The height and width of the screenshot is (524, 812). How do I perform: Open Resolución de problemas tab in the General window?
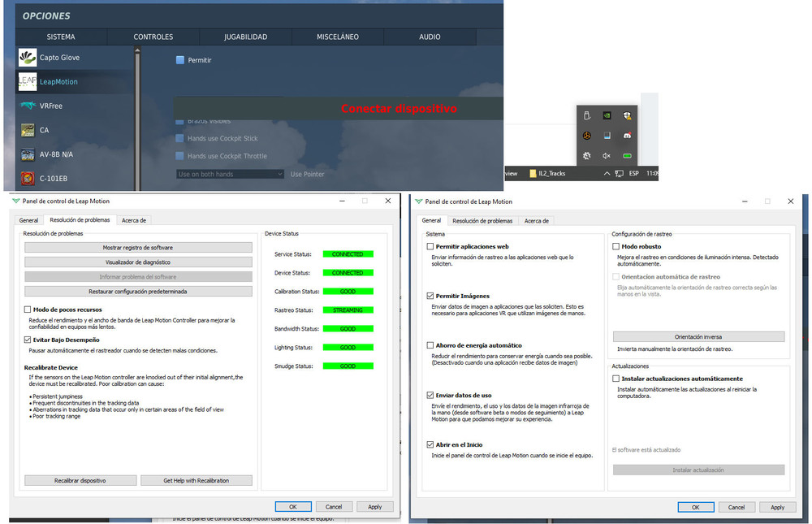pyautogui.click(x=482, y=221)
